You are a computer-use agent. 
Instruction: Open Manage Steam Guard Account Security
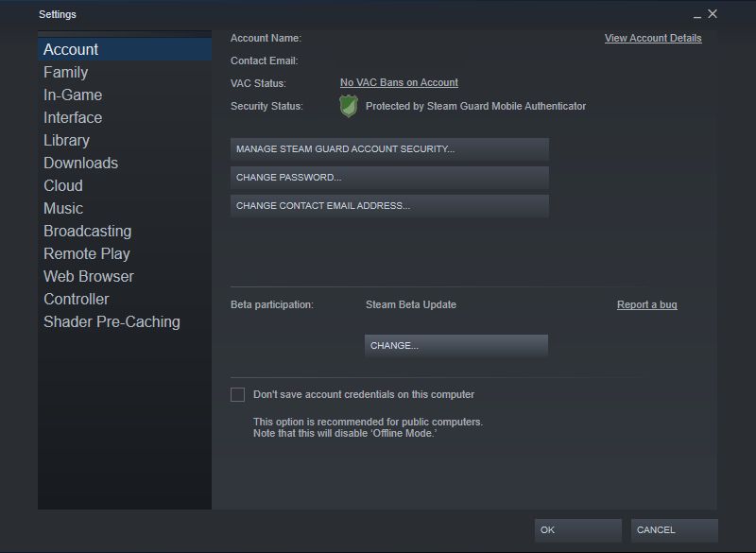389,149
